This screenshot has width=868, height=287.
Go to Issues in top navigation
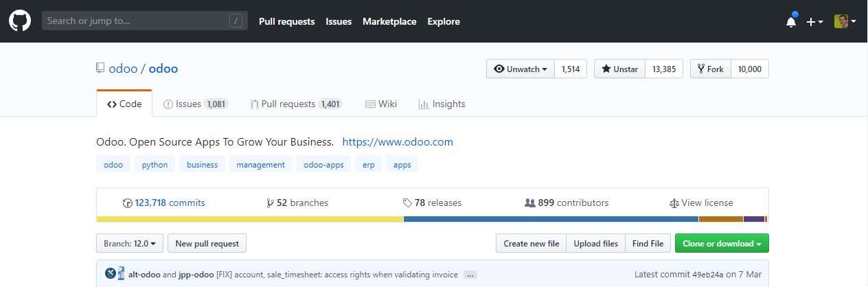pos(339,21)
